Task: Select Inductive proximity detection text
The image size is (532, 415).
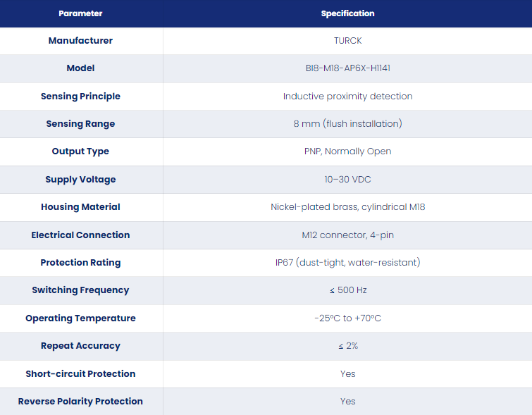Action: 348,97
